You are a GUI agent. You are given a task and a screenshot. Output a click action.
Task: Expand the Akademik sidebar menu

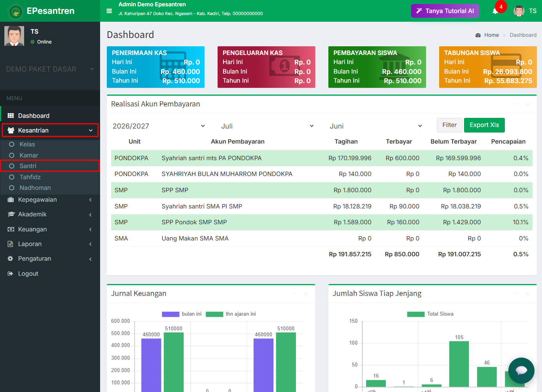50,214
